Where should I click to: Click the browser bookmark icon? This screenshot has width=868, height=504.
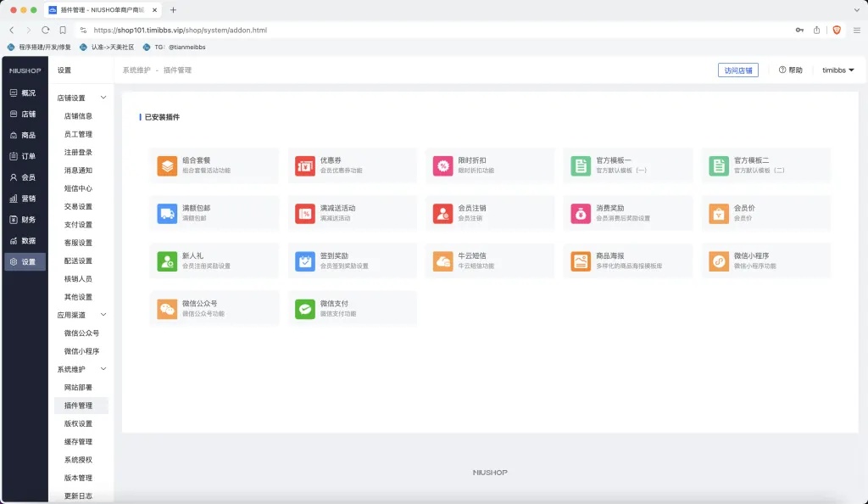pyautogui.click(x=63, y=30)
